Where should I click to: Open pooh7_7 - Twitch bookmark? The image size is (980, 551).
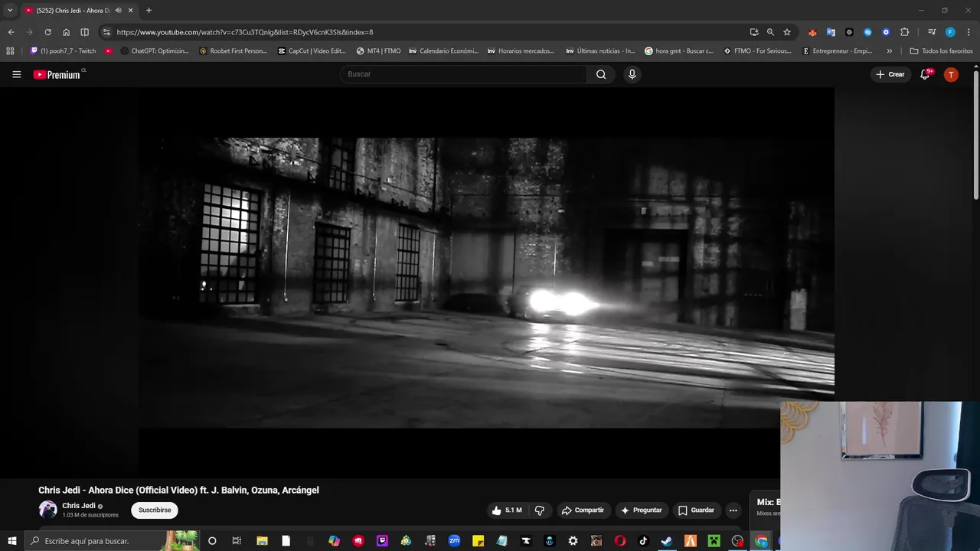pyautogui.click(x=63, y=51)
